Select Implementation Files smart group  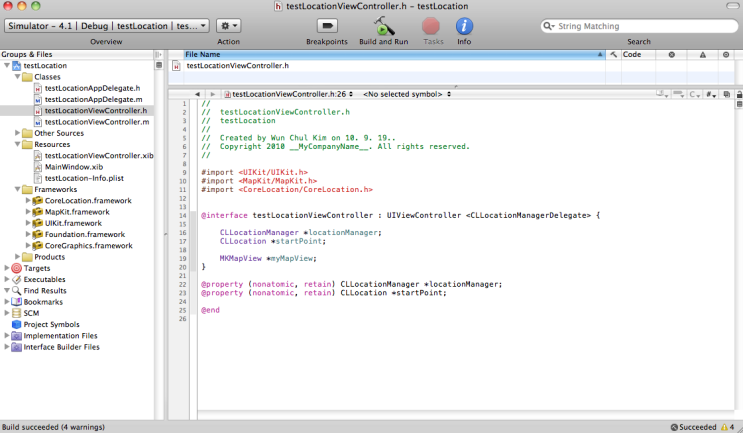(61, 336)
